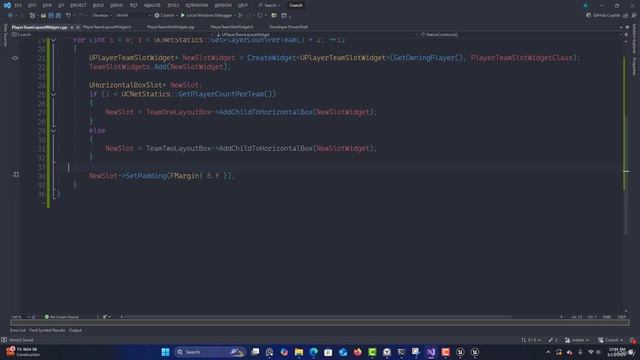Screen dimensions: 640x360
Task: Switch to PlayerTeamSlotWidget.cpp tab
Action: tap(171, 27)
